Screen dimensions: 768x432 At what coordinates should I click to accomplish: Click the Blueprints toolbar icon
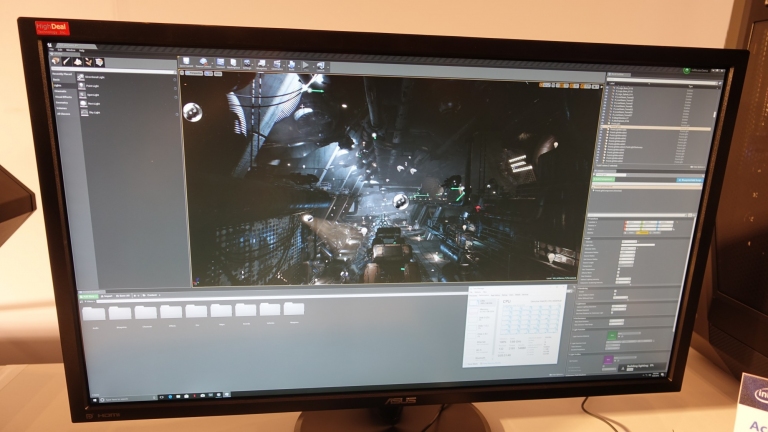pos(262,64)
